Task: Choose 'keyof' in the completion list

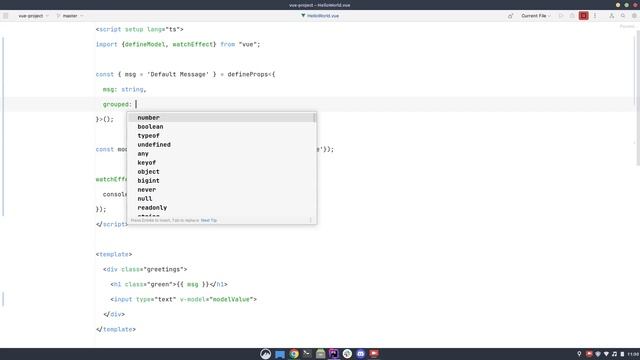Action: point(221,162)
